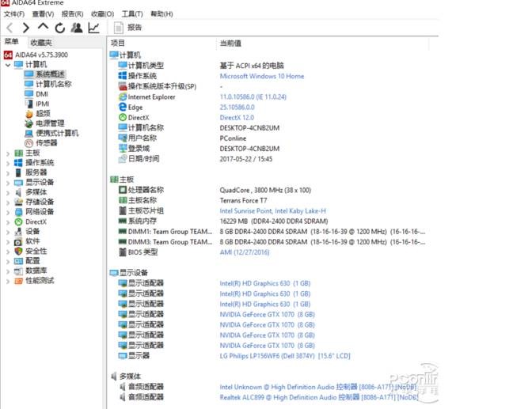Switch to the 菜单 tab
The width and height of the screenshot is (532, 409).
click(x=12, y=42)
